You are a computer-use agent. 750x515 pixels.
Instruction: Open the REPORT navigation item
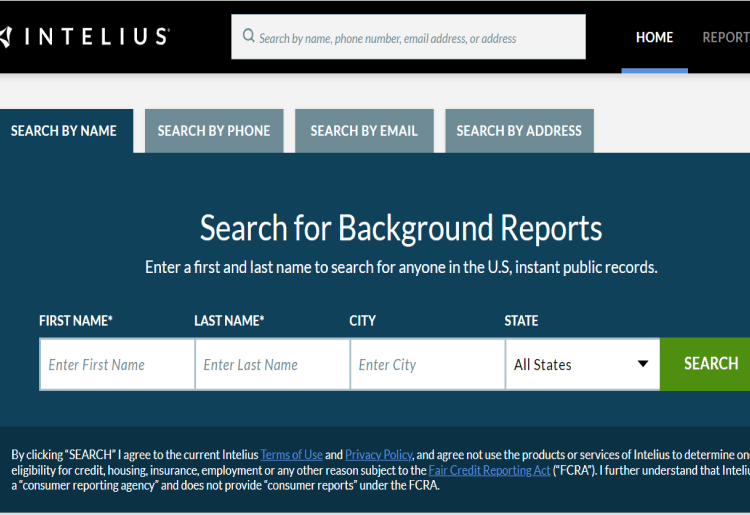[726, 37]
